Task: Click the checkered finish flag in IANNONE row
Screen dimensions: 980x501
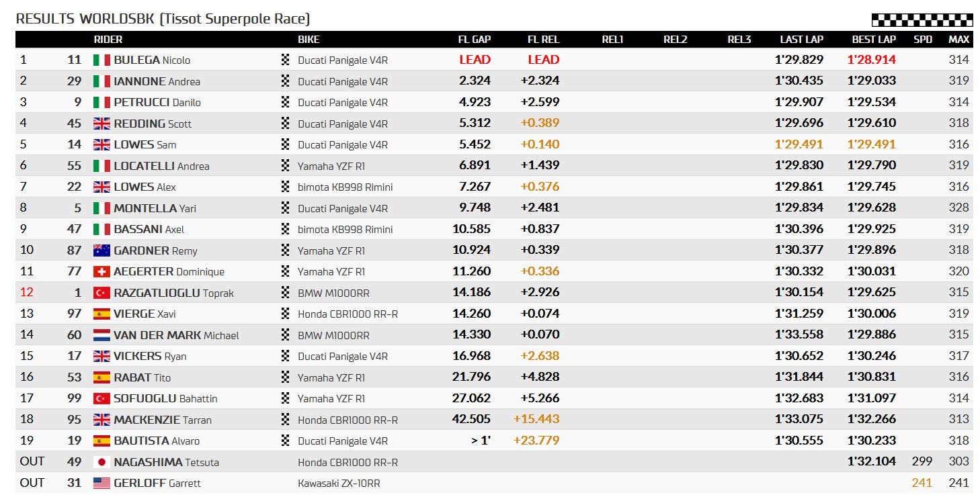Action: point(285,81)
